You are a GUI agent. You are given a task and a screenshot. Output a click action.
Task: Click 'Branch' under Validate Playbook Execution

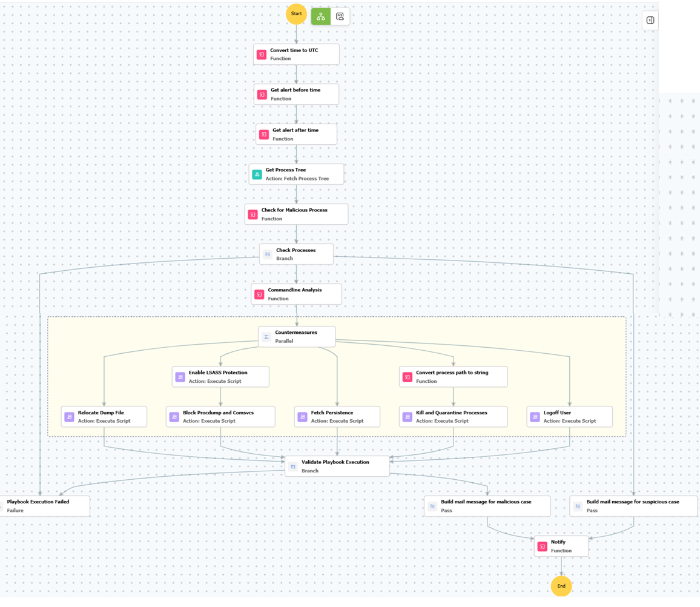tap(310, 471)
